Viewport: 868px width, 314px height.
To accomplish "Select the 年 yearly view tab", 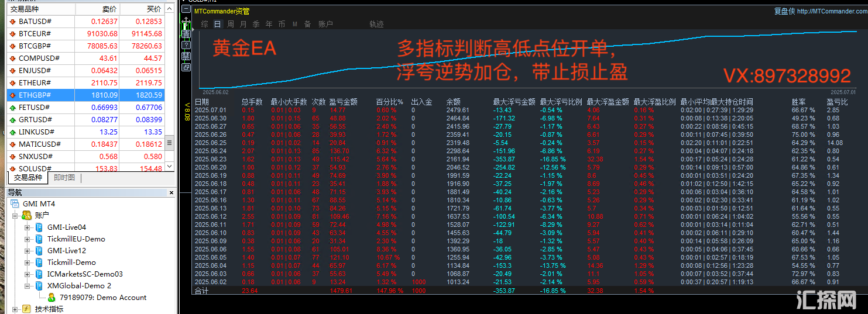I will 269,24.
